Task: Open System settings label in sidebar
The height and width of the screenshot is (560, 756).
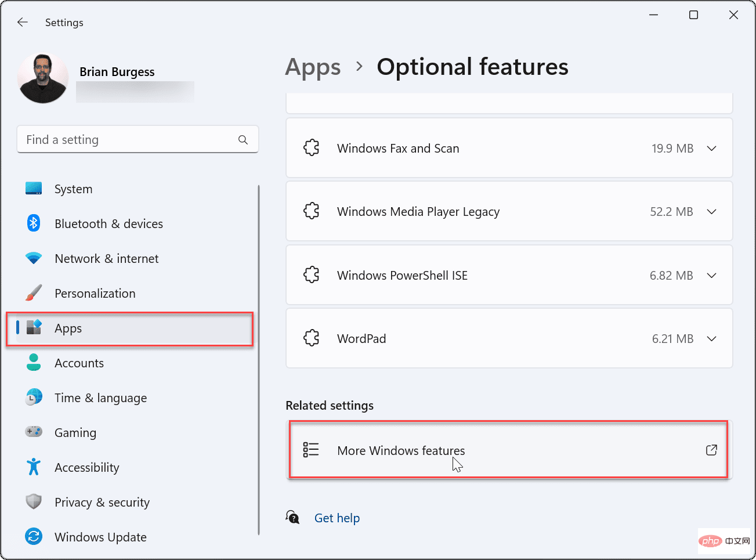Action: pyautogui.click(x=73, y=189)
